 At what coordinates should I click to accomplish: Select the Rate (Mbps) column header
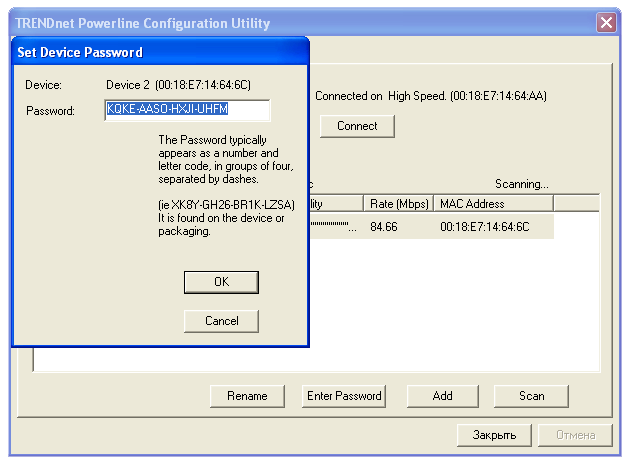click(399, 204)
